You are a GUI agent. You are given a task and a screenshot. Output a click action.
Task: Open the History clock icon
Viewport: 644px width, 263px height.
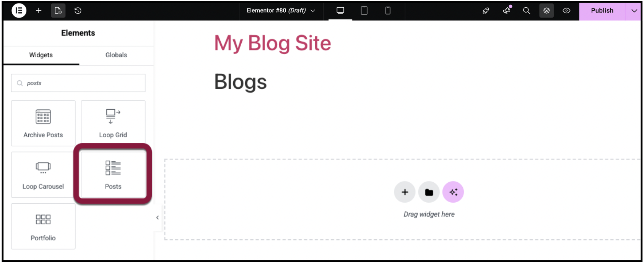coord(78,11)
